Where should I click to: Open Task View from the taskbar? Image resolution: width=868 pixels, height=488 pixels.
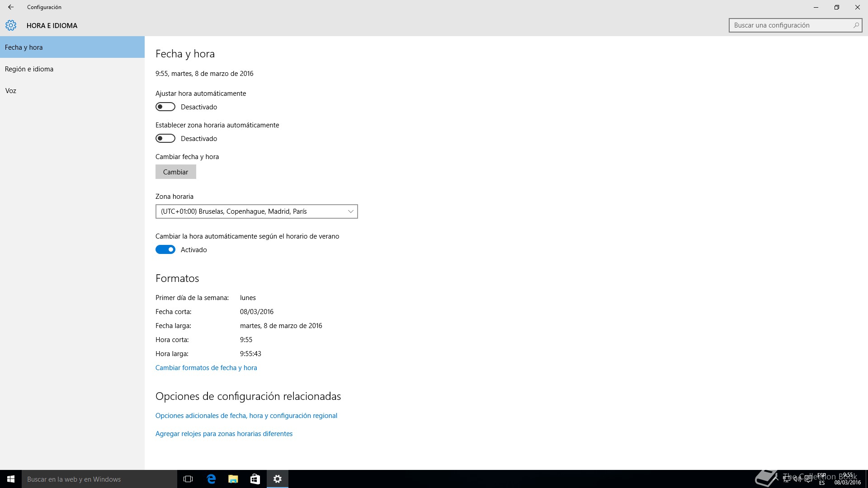point(188,479)
